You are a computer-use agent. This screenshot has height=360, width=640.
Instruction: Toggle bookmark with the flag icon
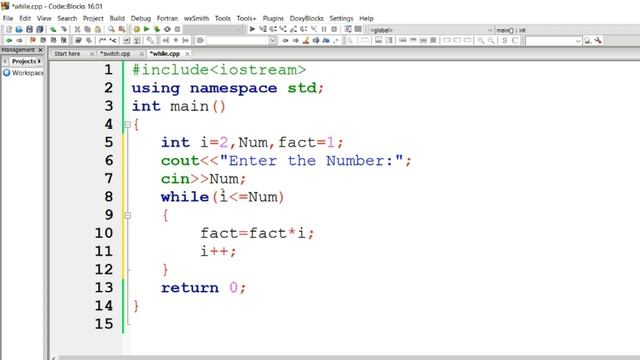click(x=33, y=40)
